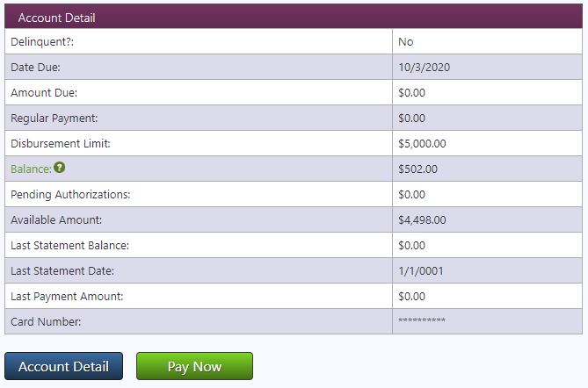Click the blue Account Detail button
Image resolution: width=588 pixels, height=388 pixels.
[x=64, y=366]
